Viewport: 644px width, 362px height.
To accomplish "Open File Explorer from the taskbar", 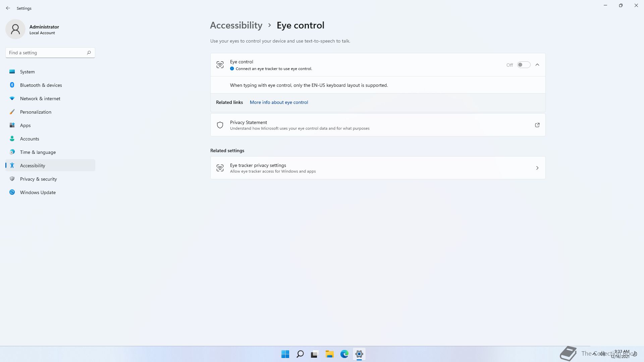I will click(329, 354).
